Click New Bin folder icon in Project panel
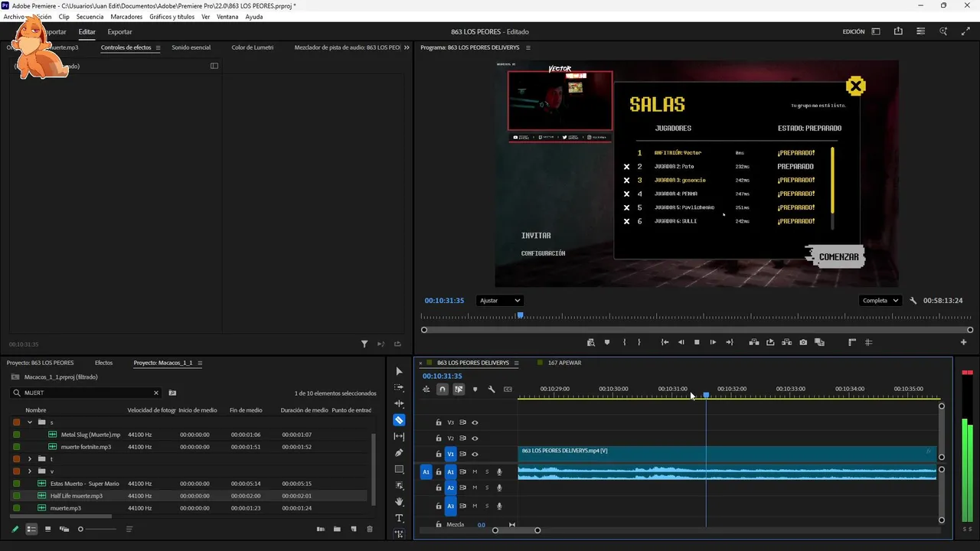The width and height of the screenshot is (980, 551). [x=337, y=529]
